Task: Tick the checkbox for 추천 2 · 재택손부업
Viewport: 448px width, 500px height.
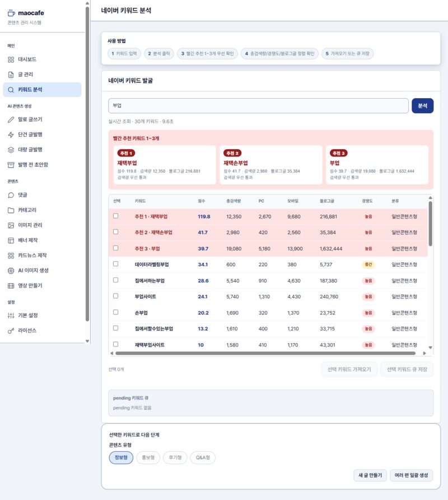Action: pyautogui.click(x=116, y=232)
